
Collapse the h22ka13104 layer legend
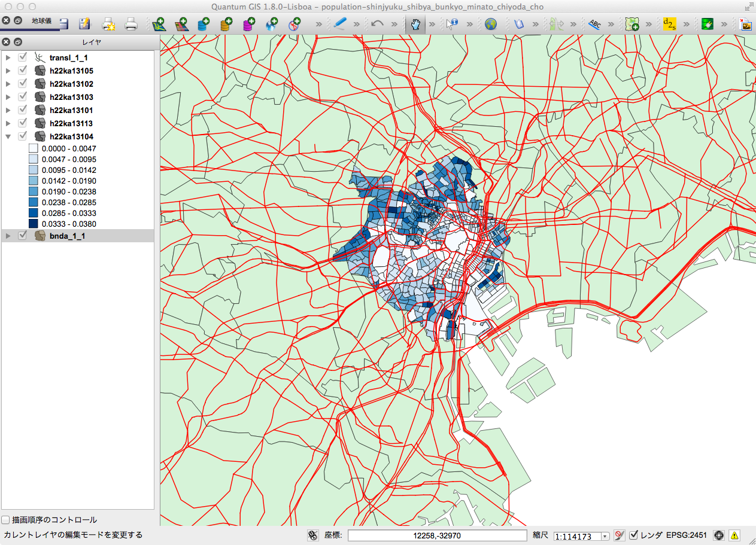click(x=8, y=136)
